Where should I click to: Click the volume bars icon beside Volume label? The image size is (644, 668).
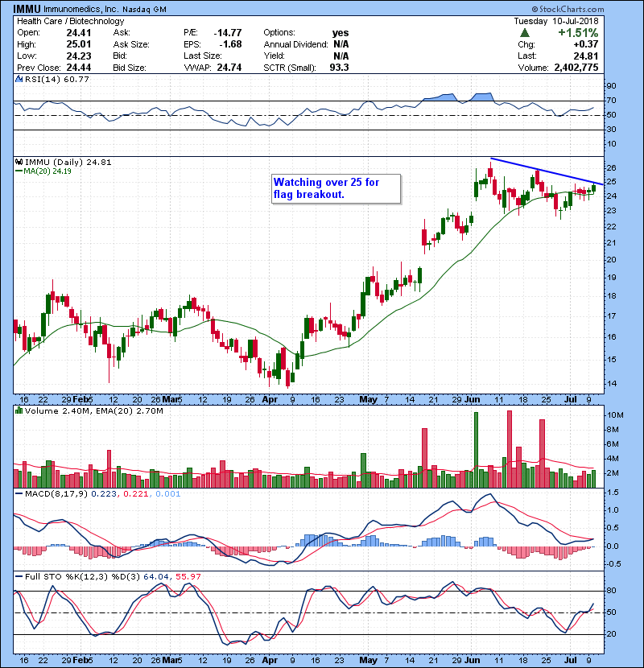[19, 410]
